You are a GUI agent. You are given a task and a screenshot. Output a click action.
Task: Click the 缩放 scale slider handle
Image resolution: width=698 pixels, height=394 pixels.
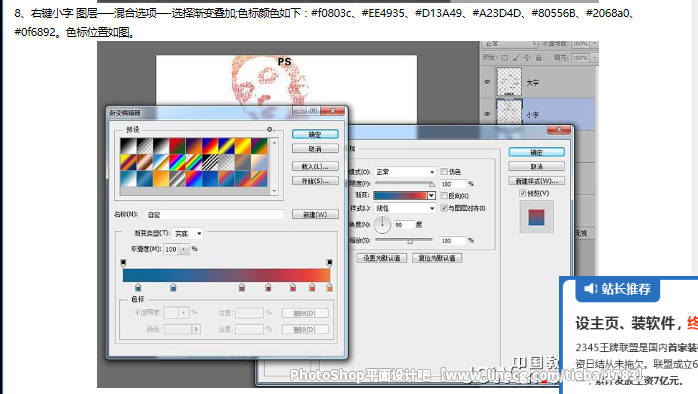point(410,241)
